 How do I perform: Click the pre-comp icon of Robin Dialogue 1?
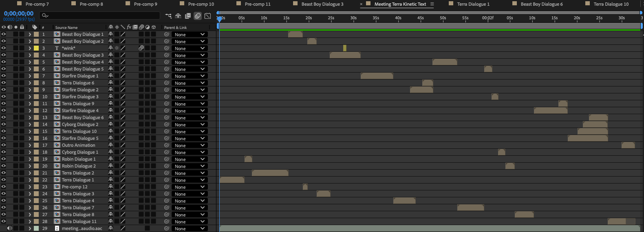pos(57,159)
